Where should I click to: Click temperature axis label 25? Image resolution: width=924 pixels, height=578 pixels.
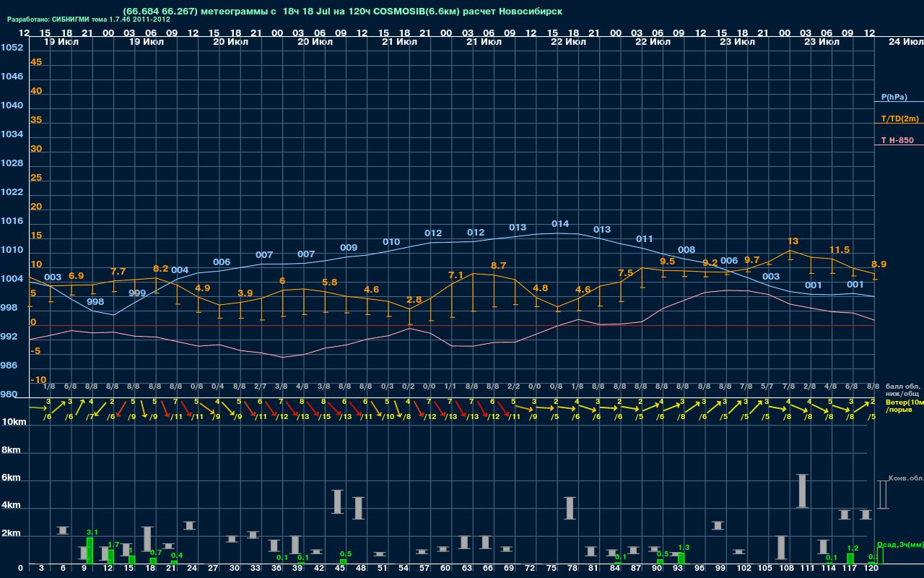pos(36,178)
